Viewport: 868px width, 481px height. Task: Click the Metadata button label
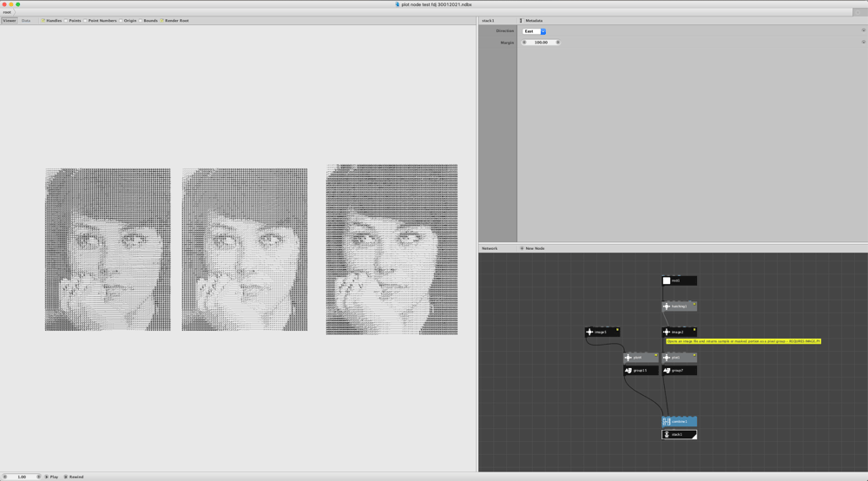[x=534, y=21]
